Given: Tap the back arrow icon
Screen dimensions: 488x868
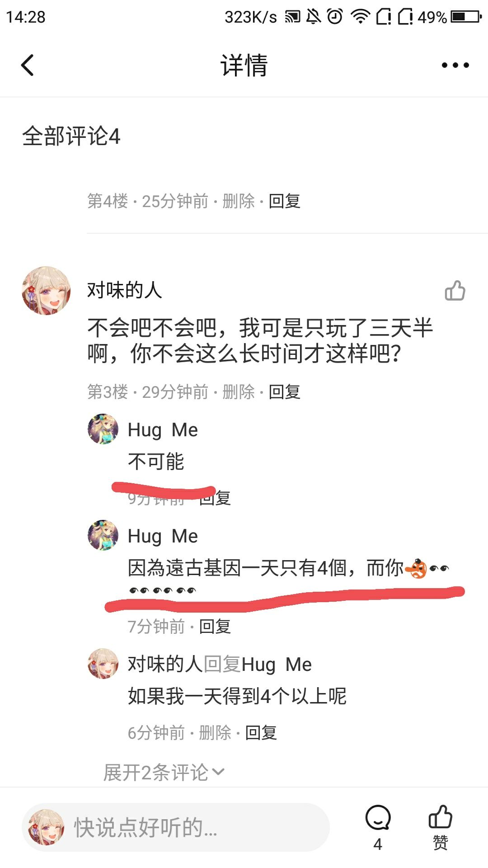Looking at the screenshot, I should coord(28,65).
